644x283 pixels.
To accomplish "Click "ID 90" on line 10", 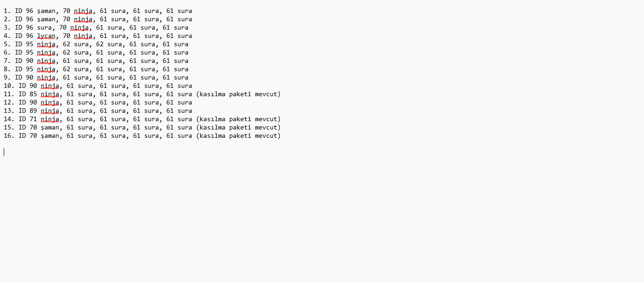I will click(28, 86).
